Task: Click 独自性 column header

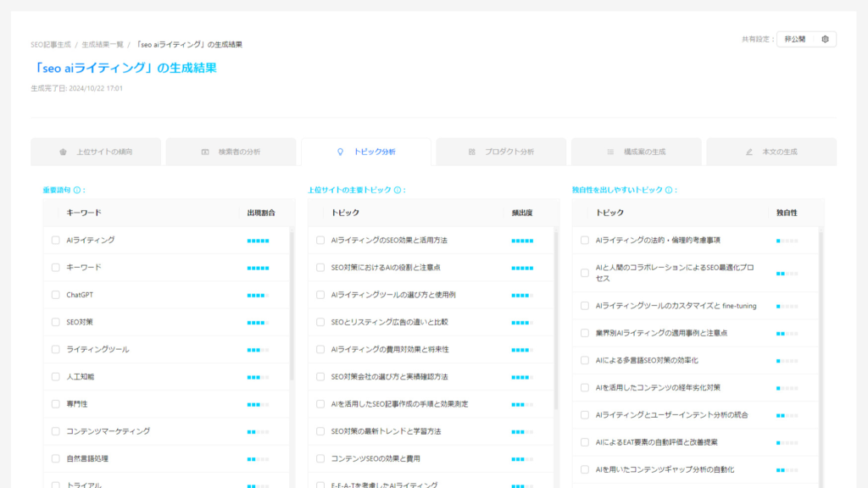Action: point(787,213)
